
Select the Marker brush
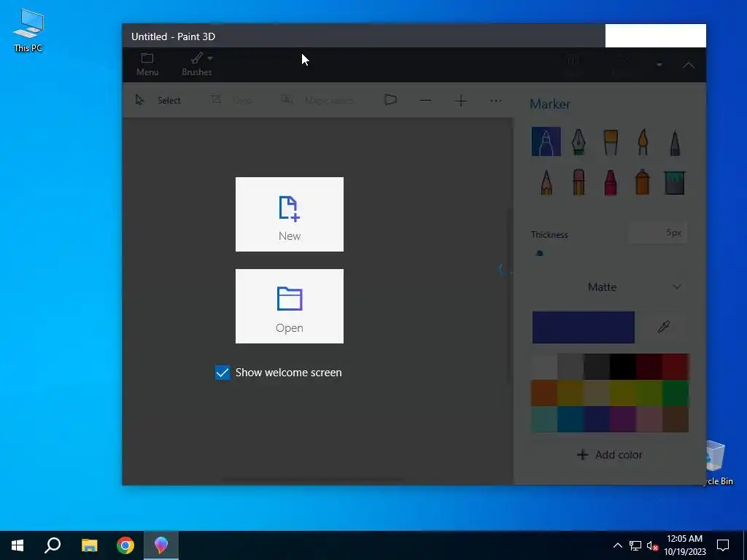point(546,141)
